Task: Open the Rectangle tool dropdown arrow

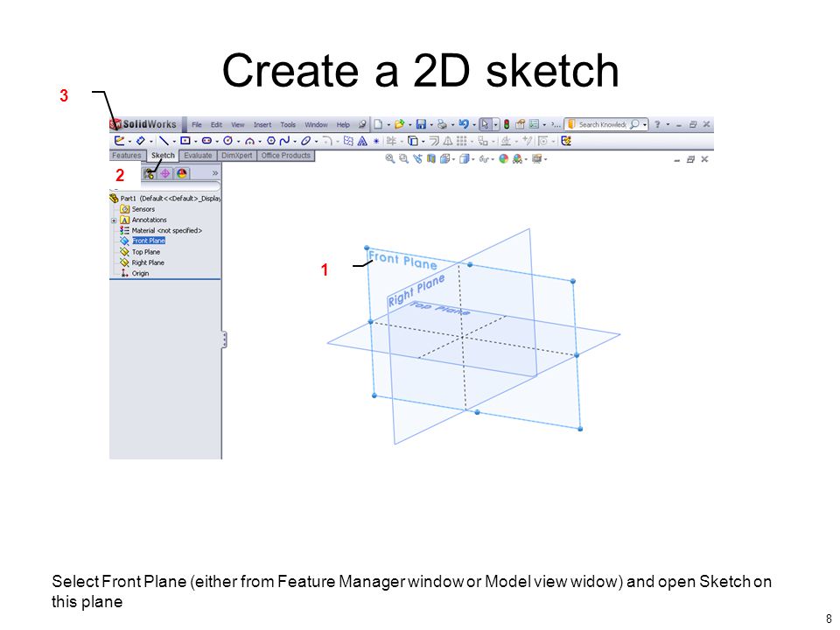Action: pyautogui.click(x=195, y=142)
